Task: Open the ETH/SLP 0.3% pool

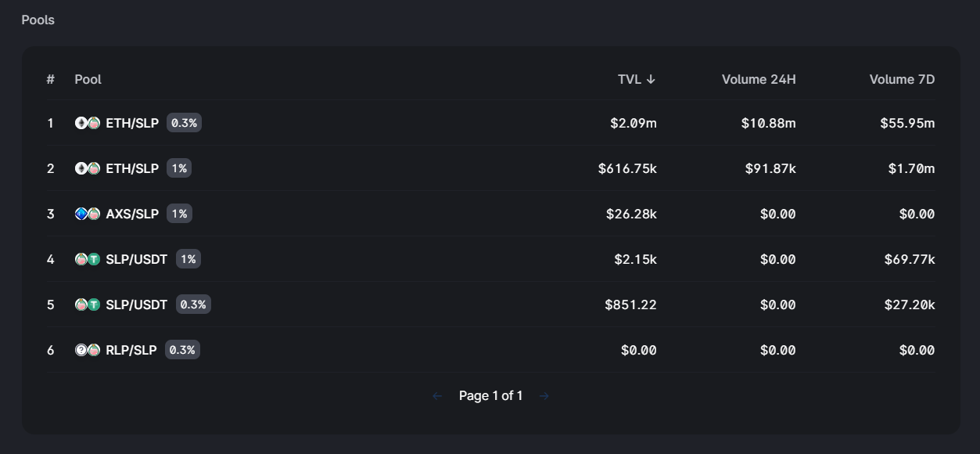Action: (132, 123)
